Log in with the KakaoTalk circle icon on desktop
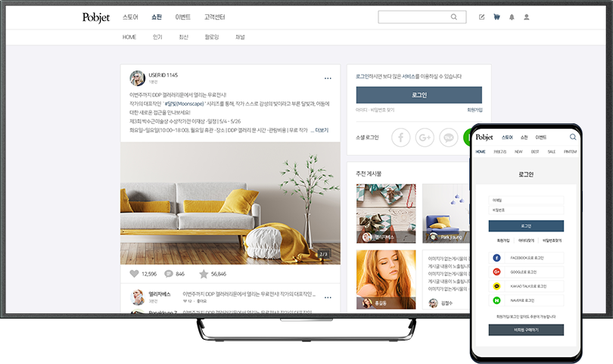 pos(449,138)
